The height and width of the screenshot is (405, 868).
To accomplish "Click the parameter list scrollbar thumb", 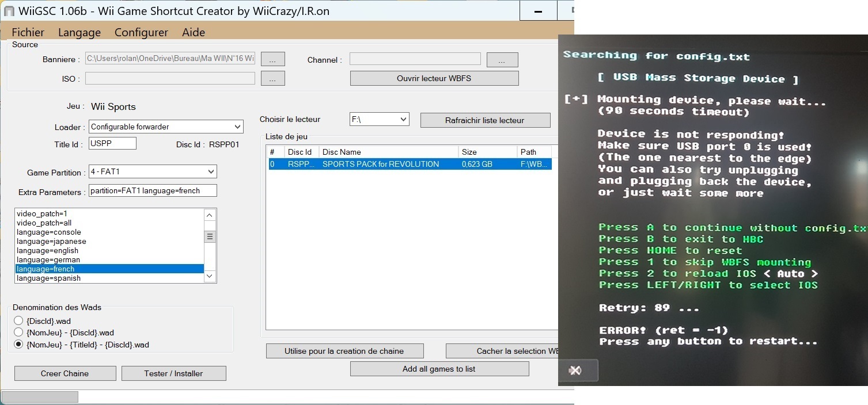I will tap(210, 236).
